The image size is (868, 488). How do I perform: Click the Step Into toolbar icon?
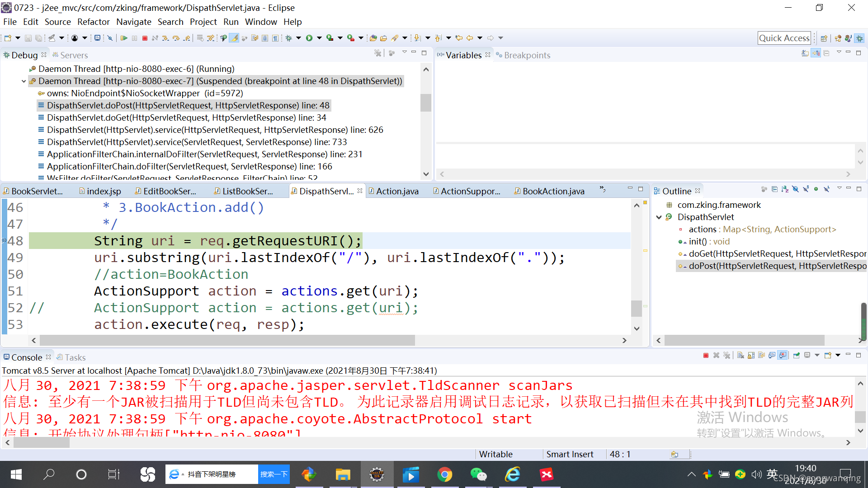click(165, 38)
